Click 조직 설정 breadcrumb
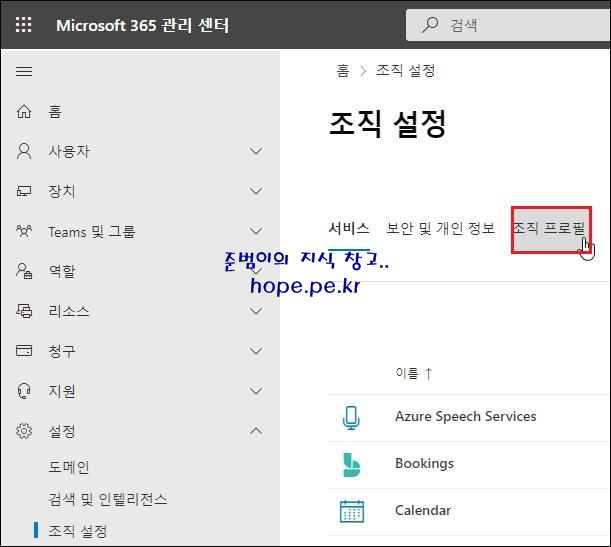611x547 pixels. (406, 71)
